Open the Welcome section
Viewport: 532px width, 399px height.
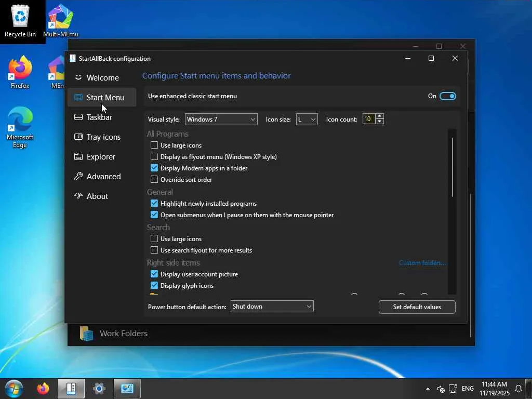click(102, 78)
